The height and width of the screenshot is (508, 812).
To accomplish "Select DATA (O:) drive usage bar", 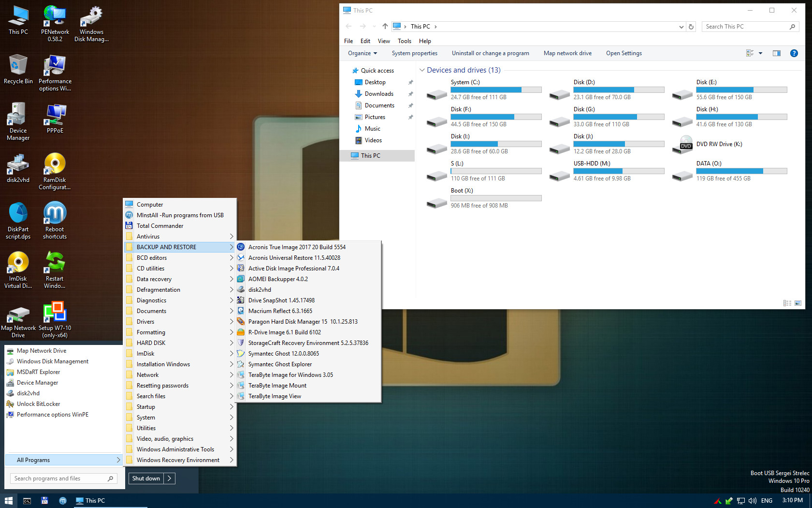I will 741,171.
